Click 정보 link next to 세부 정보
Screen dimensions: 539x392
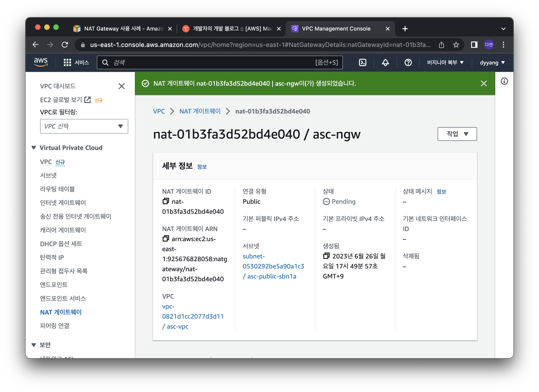pos(202,167)
